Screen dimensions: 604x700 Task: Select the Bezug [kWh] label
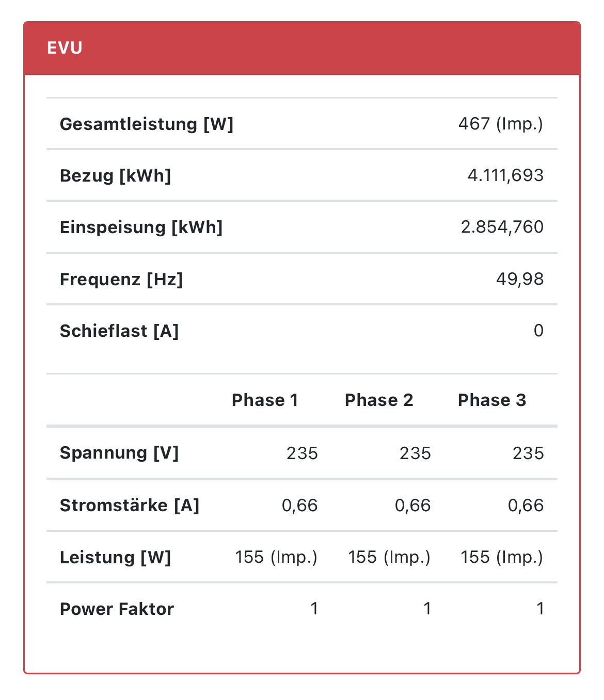115,176
